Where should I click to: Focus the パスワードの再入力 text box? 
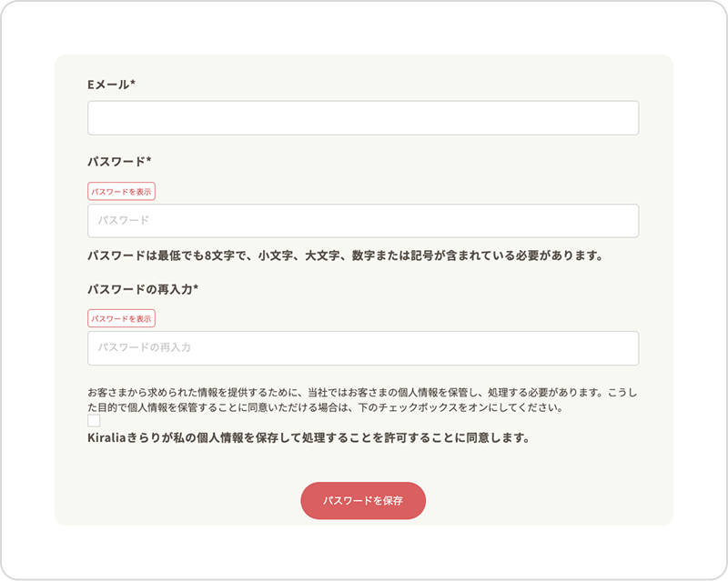point(363,348)
